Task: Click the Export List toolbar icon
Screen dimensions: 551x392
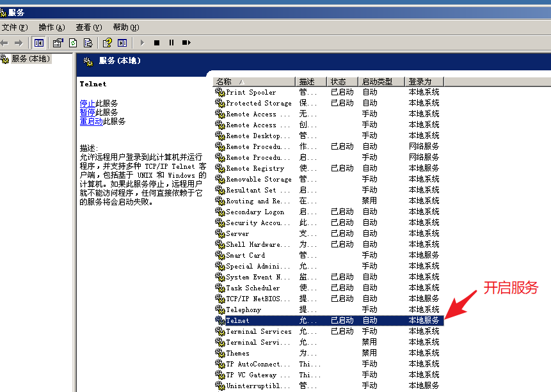Action: coord(88,43)
